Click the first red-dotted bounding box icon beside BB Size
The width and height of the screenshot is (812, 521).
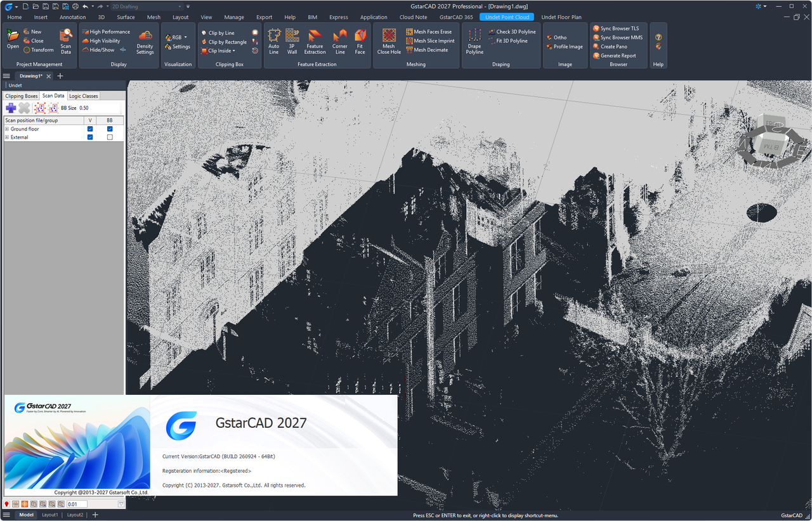pos(39,108)
